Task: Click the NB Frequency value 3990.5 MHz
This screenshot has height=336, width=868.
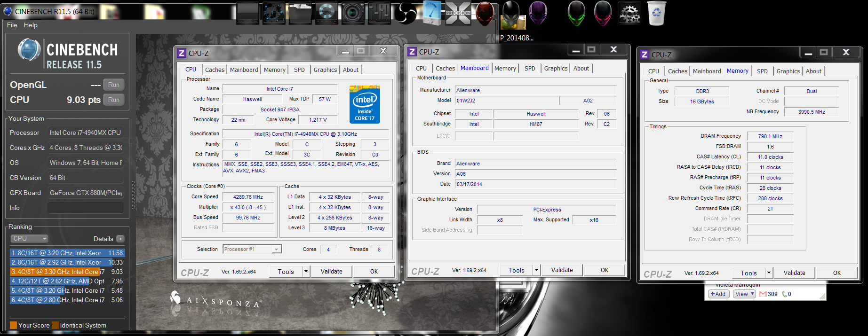Action: point(812,112)
